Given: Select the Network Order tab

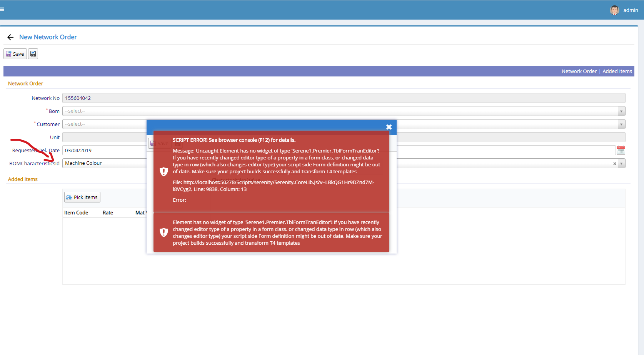Looking at the screenshot, I should tap(579, 71).
